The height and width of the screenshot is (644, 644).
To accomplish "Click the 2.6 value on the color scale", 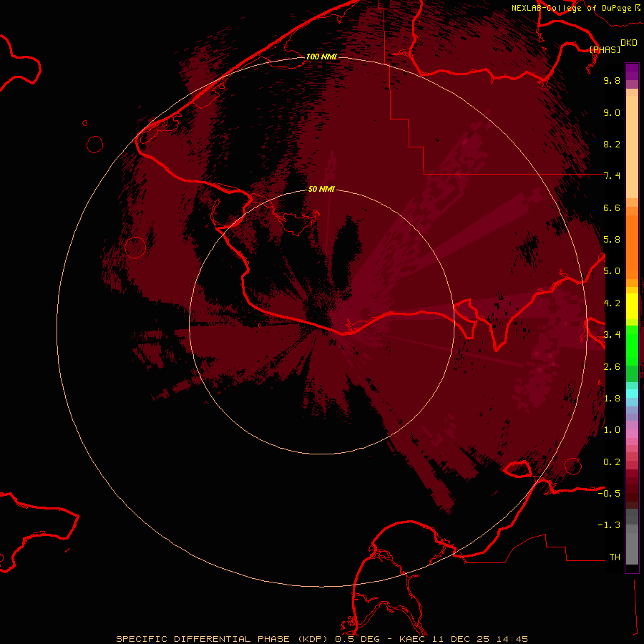I will pos(612,367).
